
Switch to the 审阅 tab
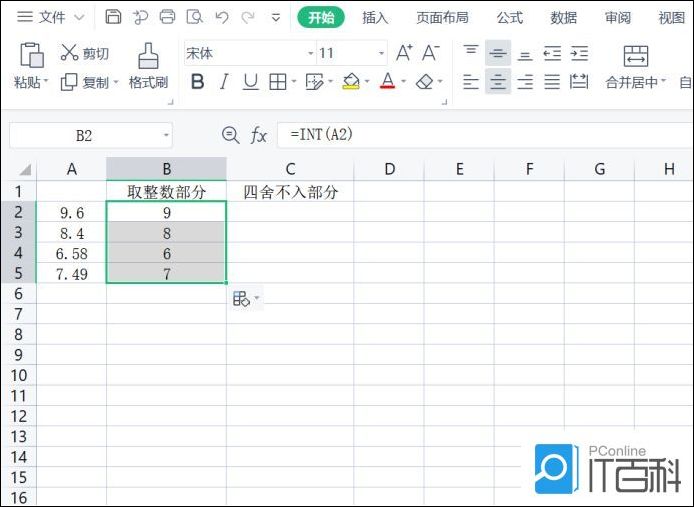(617, 18)
